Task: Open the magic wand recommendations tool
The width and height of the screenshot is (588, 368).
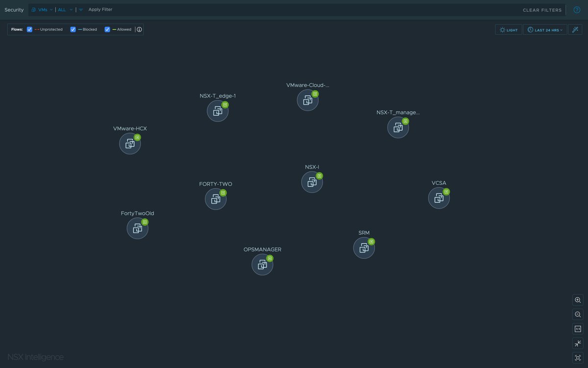Action: 575,30
